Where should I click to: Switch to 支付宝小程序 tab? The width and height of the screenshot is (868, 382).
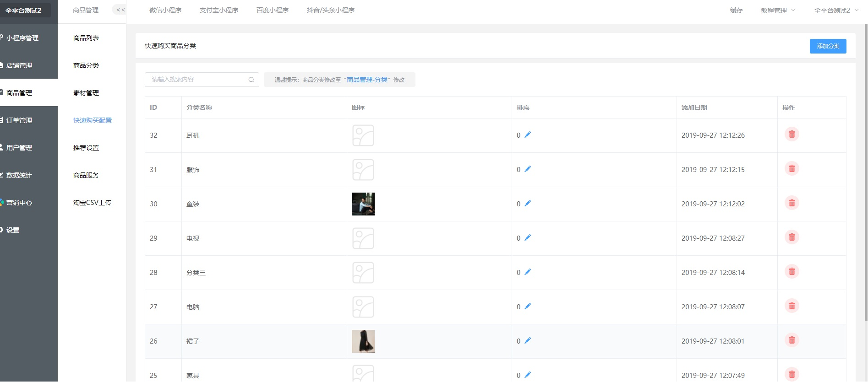click(219, 10)
